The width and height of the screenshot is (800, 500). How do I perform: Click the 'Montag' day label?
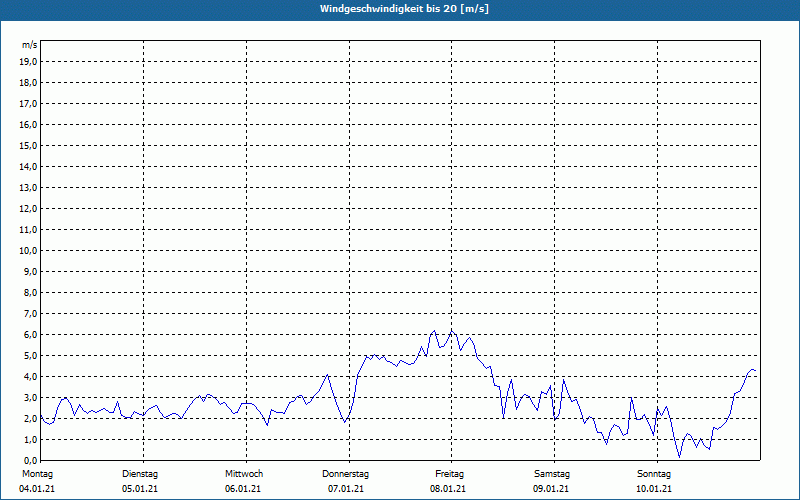pyautogui.click(x=37, y=474)
